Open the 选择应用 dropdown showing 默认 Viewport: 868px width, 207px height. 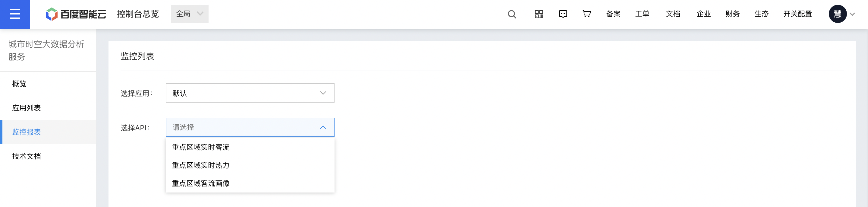coord(250,93)
